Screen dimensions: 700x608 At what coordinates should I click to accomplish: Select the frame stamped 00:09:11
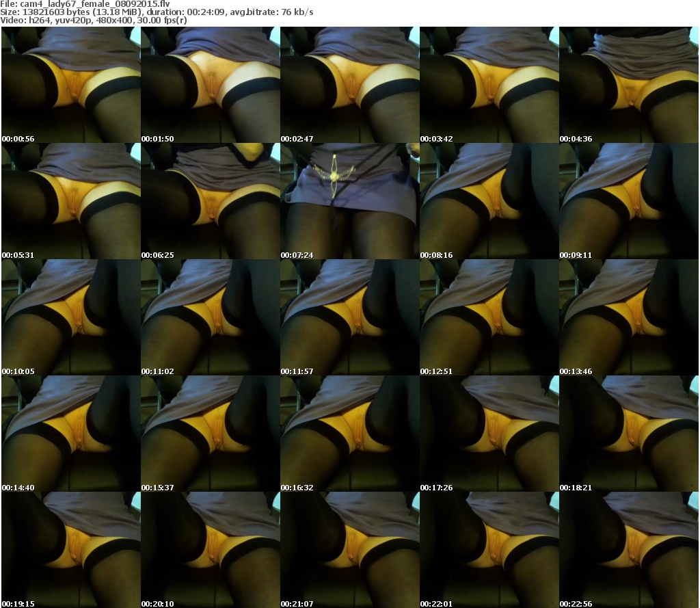(x=629, y=201)
